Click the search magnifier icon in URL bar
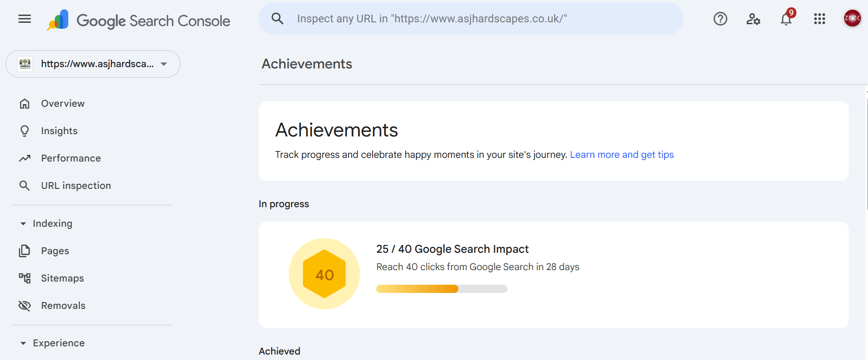 [277, 19]
